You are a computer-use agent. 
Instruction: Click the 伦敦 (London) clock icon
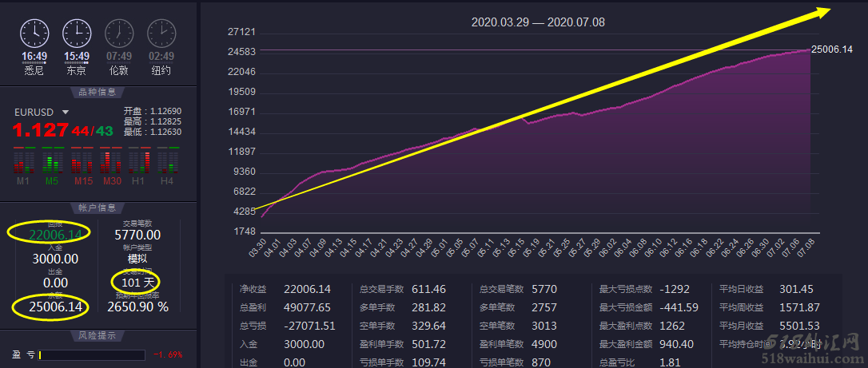[x=119, y=34]
